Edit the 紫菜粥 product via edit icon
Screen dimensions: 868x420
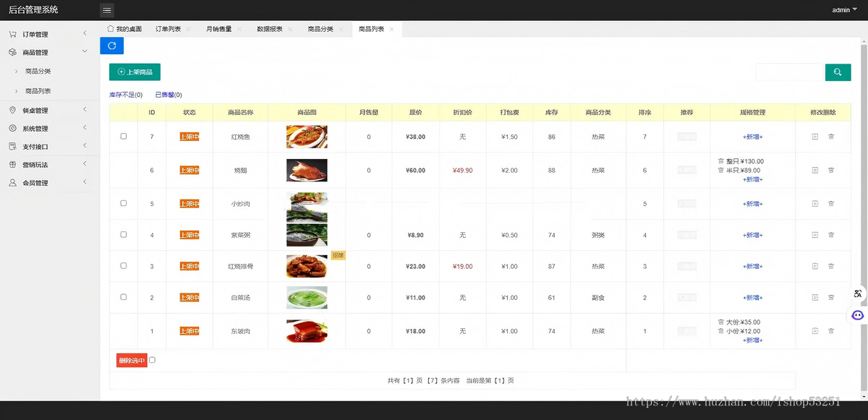[815, 235]
